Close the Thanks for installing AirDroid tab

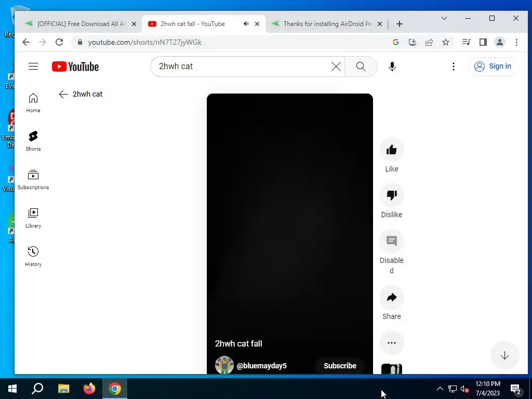(380, 24)
